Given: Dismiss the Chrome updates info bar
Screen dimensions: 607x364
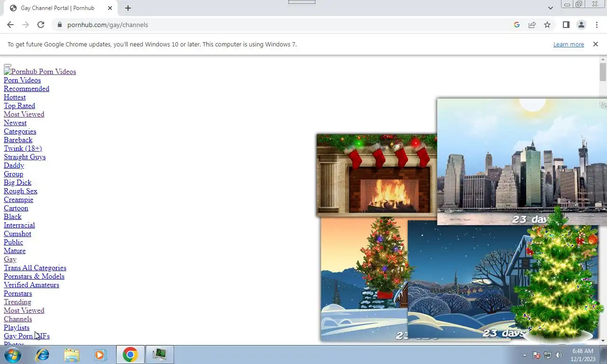Looking at the screenshot, I should click(596, 44).
